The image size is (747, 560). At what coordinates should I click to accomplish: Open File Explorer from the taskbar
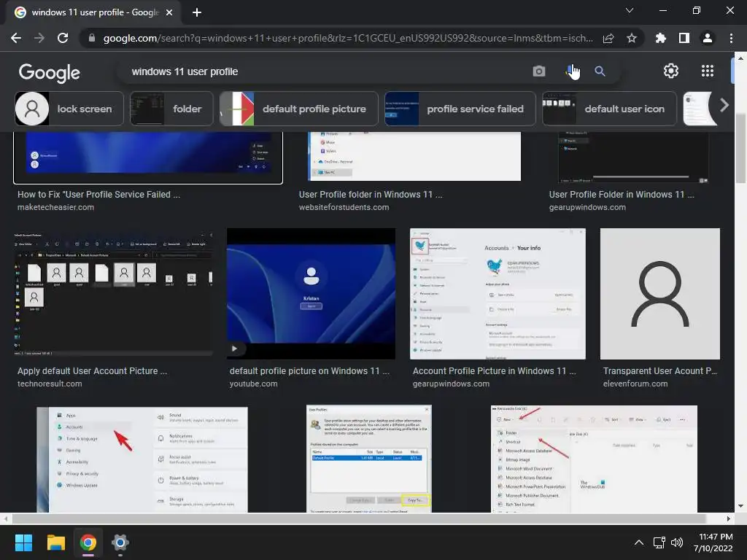[55, 542]
